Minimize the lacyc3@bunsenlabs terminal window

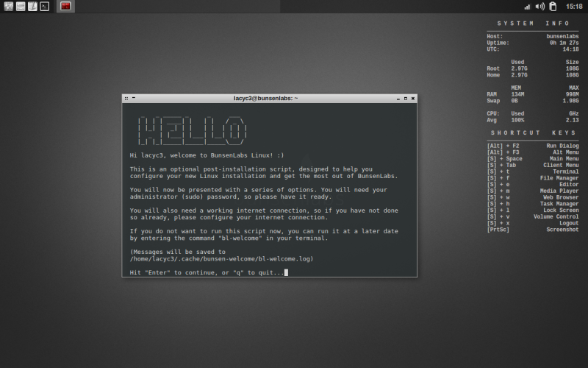click(x=398, y=99)
